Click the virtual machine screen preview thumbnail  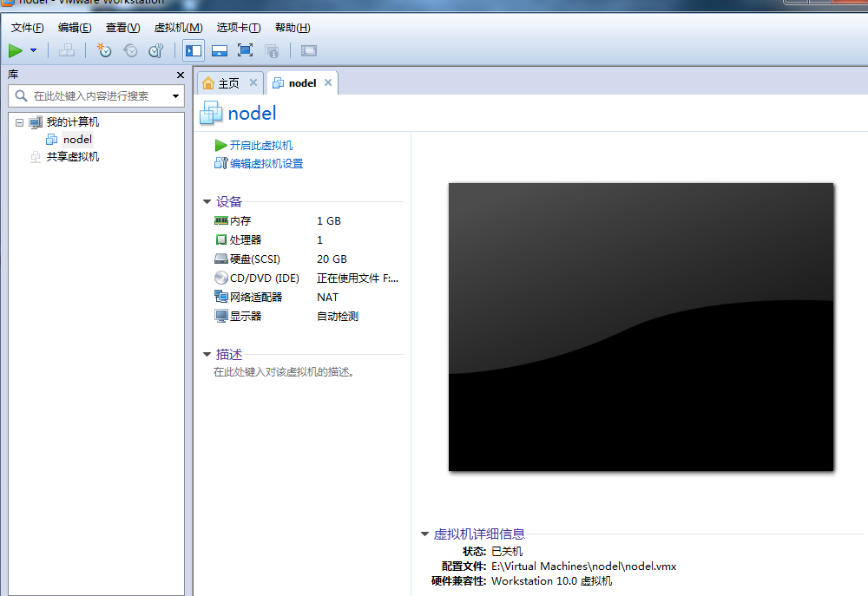[x=641, y=327]
